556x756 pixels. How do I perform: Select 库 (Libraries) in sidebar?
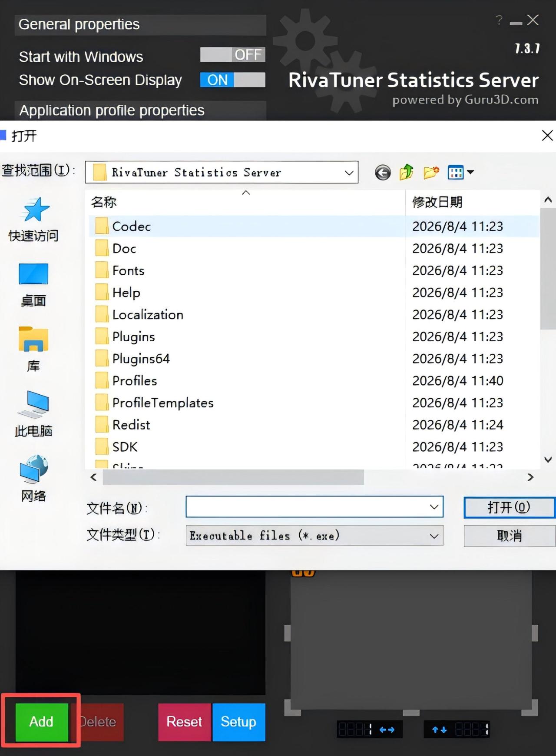coord(33,350)
